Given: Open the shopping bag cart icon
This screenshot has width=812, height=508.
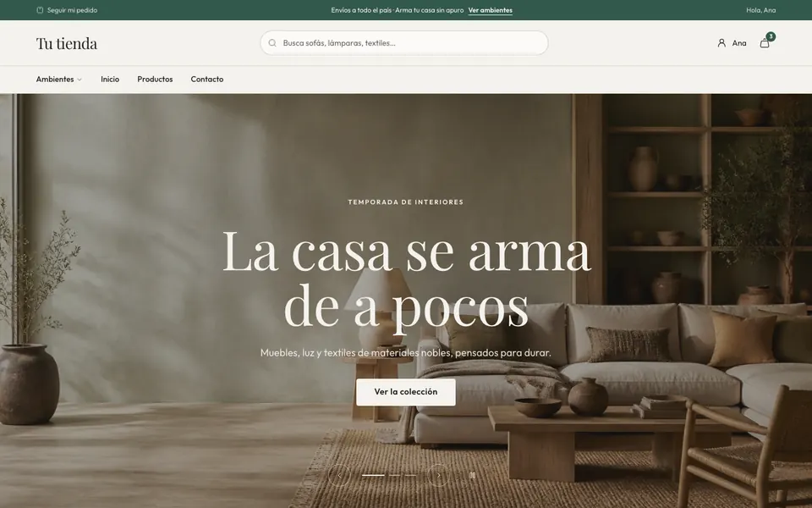Looking at the screenshot, I should 765,43.
